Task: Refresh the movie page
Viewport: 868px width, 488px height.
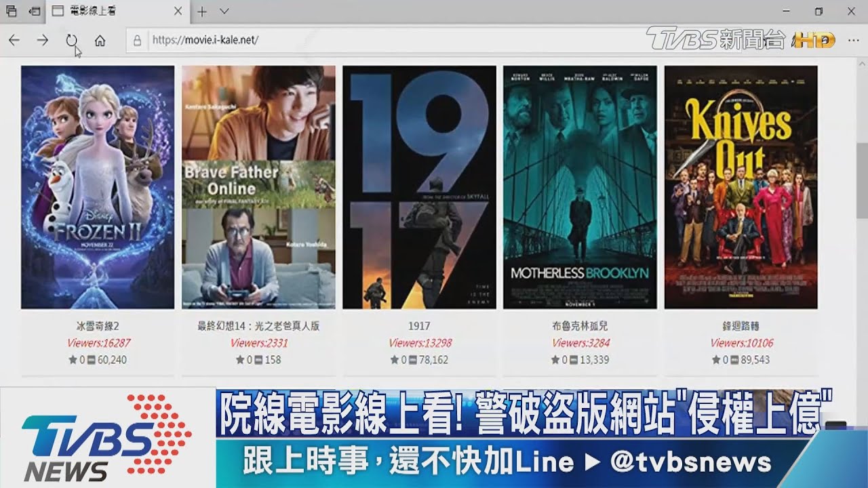Action: [71, 41]
